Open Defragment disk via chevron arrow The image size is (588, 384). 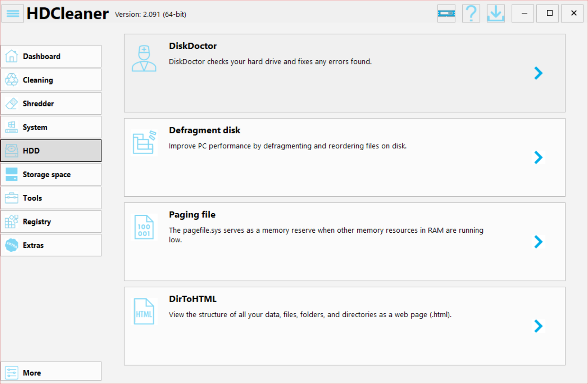point(538,157)
